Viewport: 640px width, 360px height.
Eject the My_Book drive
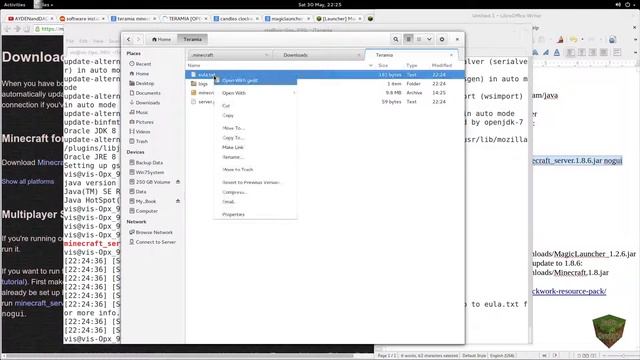click(x=178, y=201)
